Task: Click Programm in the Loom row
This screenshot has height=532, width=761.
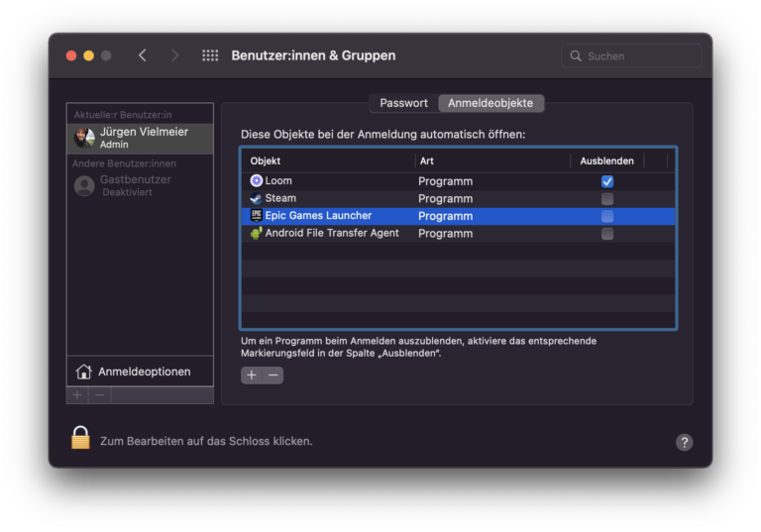Action: coord(446,181)
